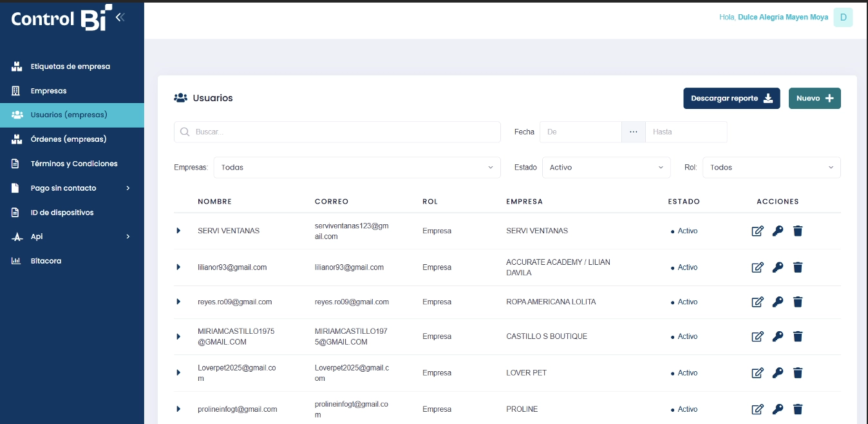Click the Nuevo button
The height and width of the screenshot is (424, 868).
point(815,99)
